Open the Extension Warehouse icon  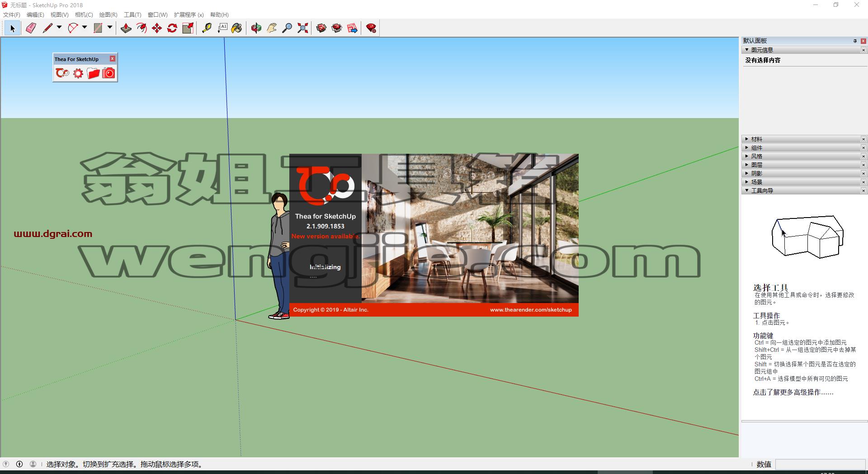[x=337, y=28]
